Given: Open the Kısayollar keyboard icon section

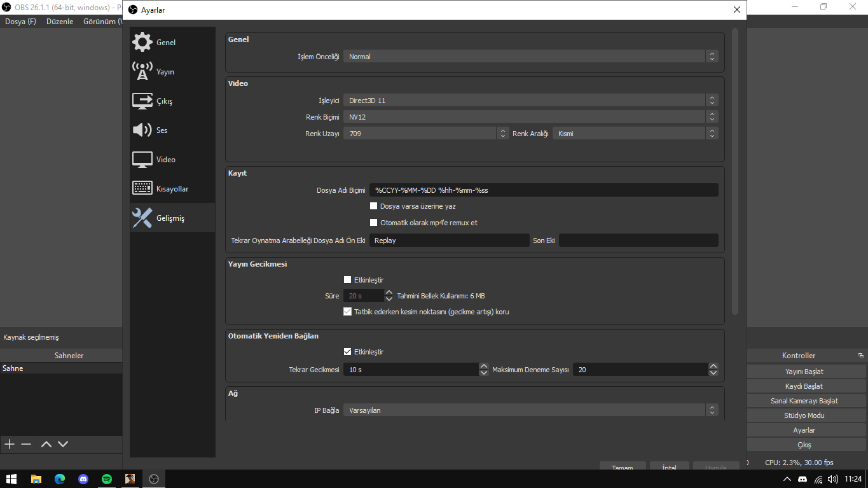Looking at the screenshot, I should click(x=142, y=188).
